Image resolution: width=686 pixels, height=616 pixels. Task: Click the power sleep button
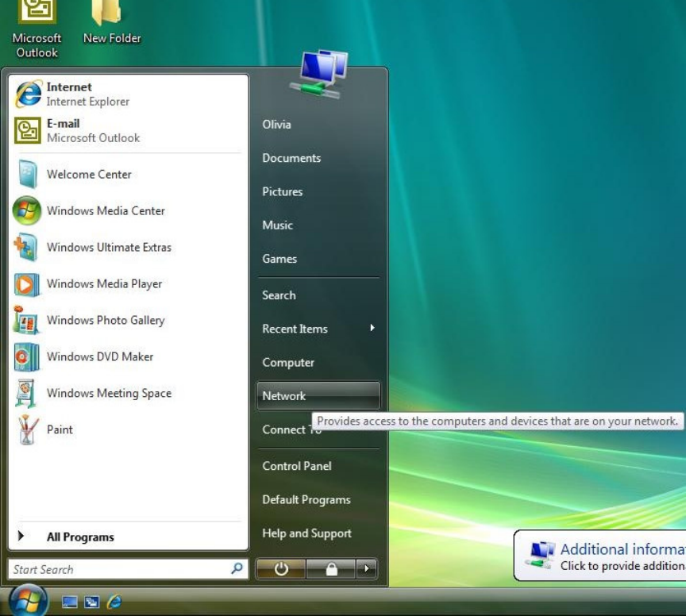tap(281, 568)
